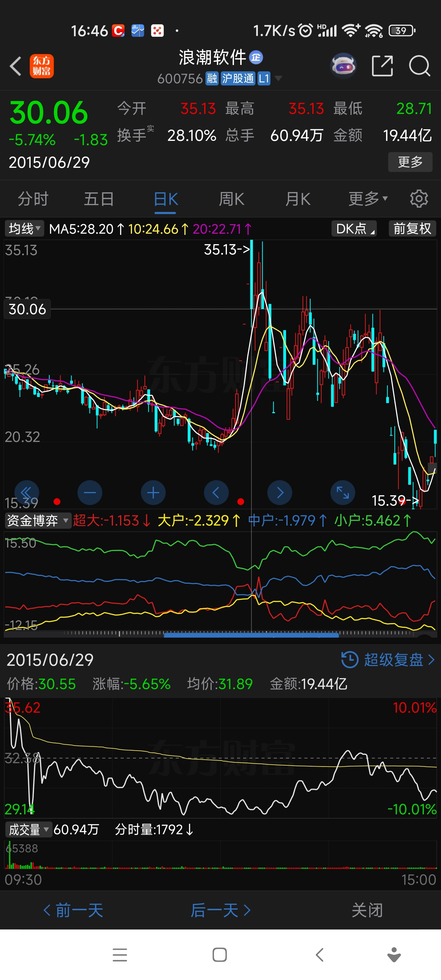
Task: Tap 中户:-1.979 fund flow value
Action: pyautogui.click(x=287, y=520)
